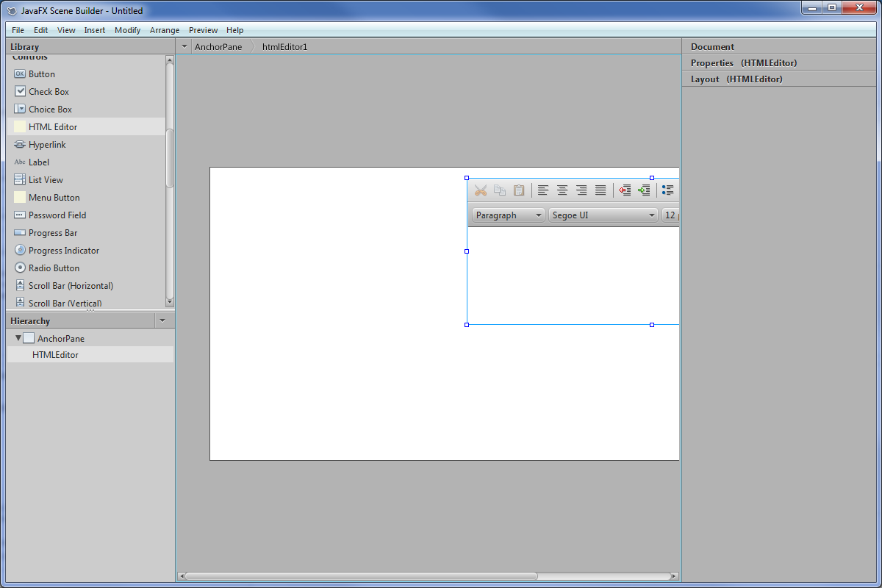Click the align left icon
The image size is (882, 588).
[543, 190]
